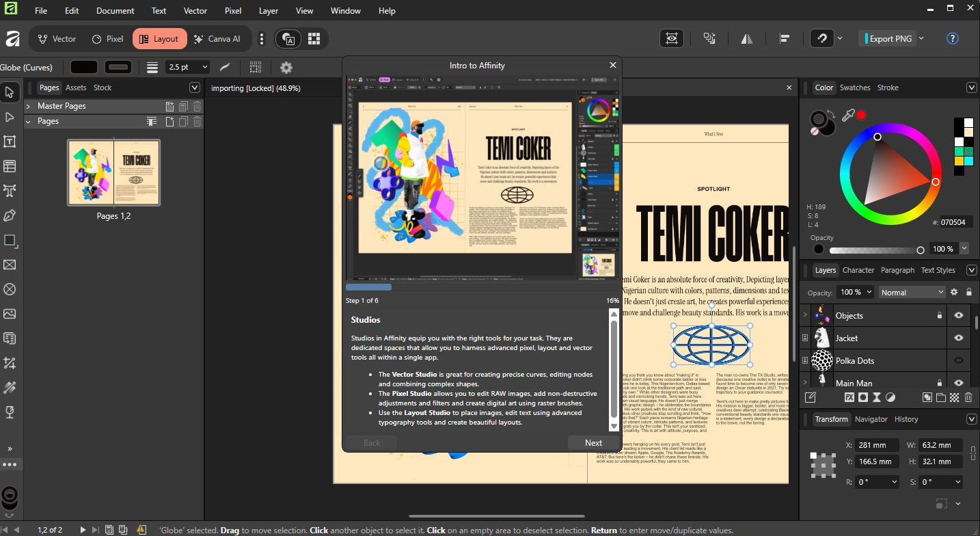The height and width of the screenshot is (536, 980).
Task: Select the Place Image tool
Action: pyautogui.click(x=10, y=314)
